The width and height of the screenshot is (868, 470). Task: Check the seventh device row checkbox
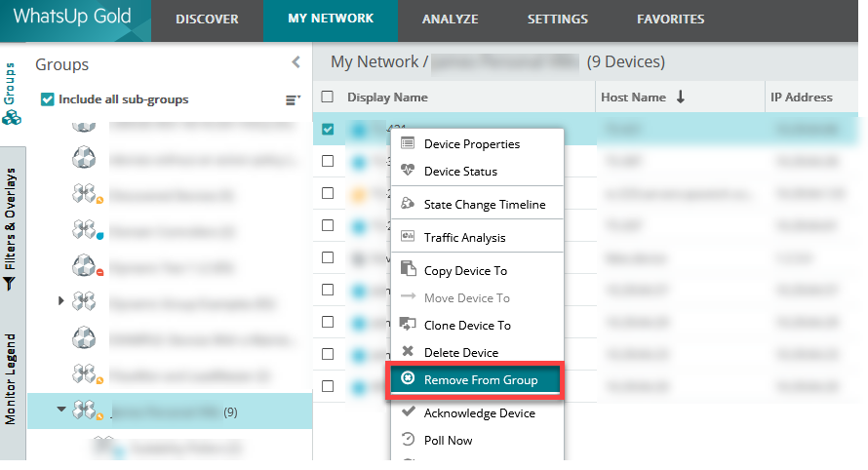(x=328, y=322)
